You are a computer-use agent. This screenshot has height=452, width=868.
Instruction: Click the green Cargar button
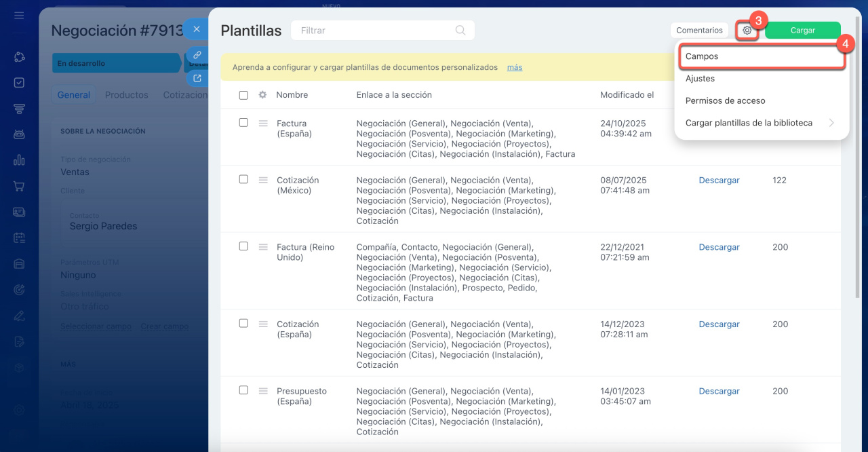(x=802, y=31)
